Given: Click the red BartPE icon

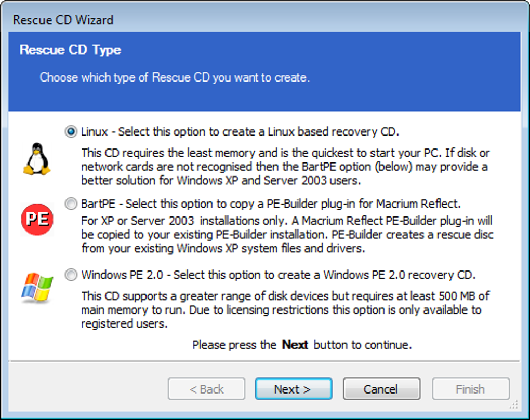Looking at the screenshot, I should [37, 219].
